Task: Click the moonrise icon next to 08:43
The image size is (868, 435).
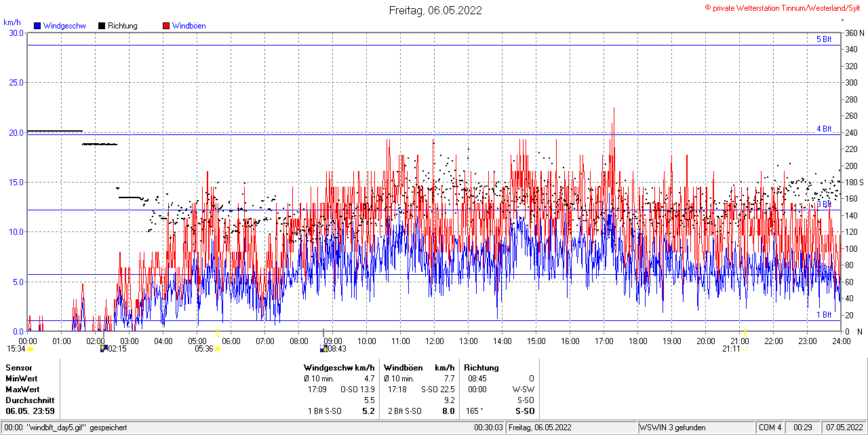Action: click(x=324, y=349)
